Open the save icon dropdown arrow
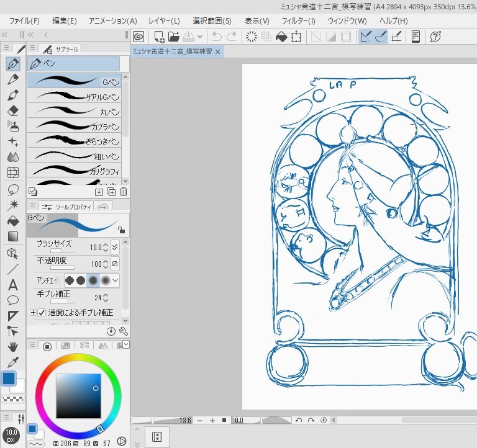This screenshot has width=477, height=448. [199, 37]
